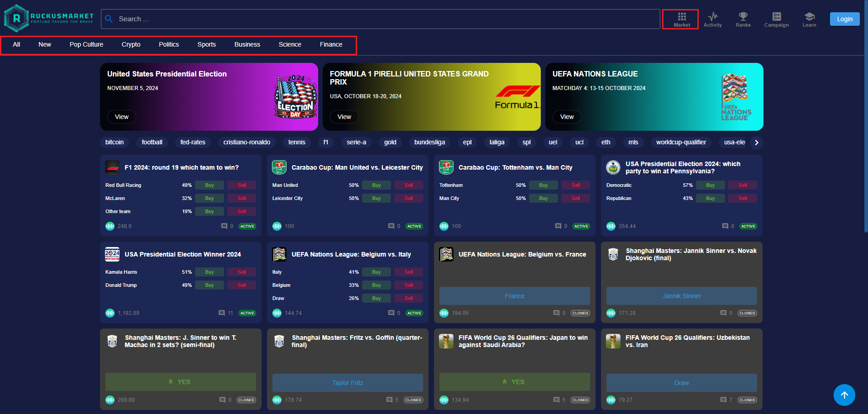This screenshot has width=868, height=414.
Task: Open the Carabao Cup Tottenham vs. Man City market
Action: pyautogui.click(x=515, y=167)
